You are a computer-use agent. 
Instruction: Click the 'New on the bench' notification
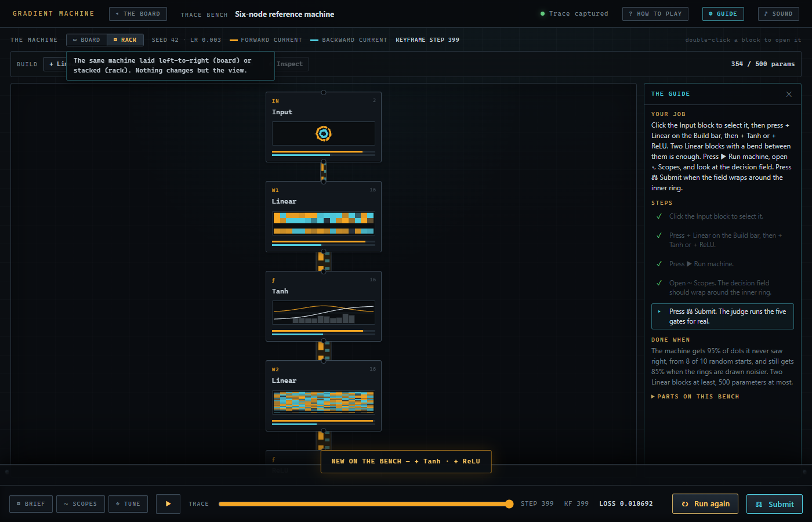(x=406, y=462)
